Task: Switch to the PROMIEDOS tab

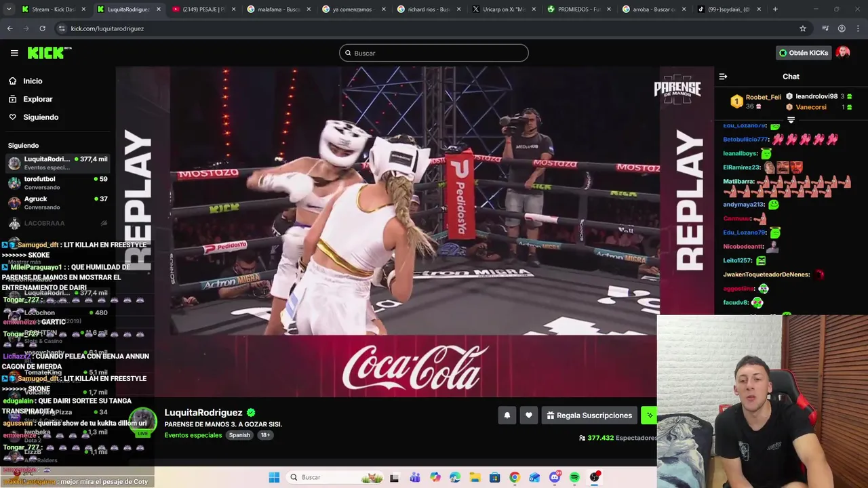Action: [x=578, y=9]
